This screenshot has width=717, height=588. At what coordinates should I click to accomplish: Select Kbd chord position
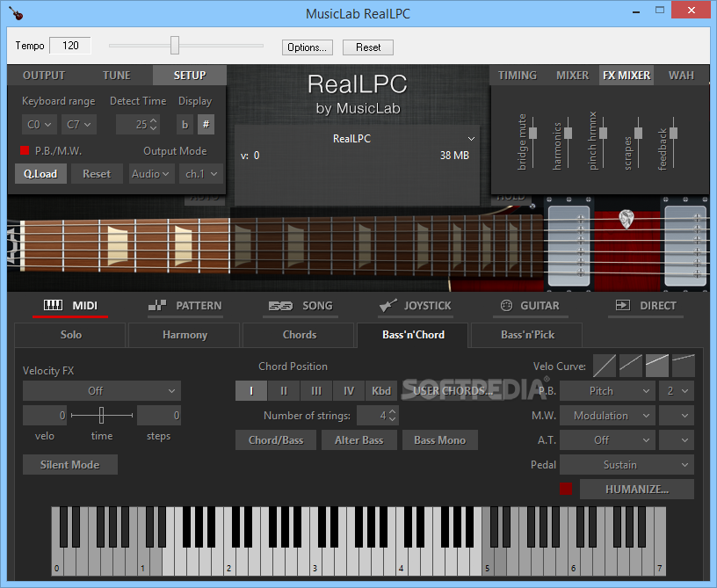point(381,391)
